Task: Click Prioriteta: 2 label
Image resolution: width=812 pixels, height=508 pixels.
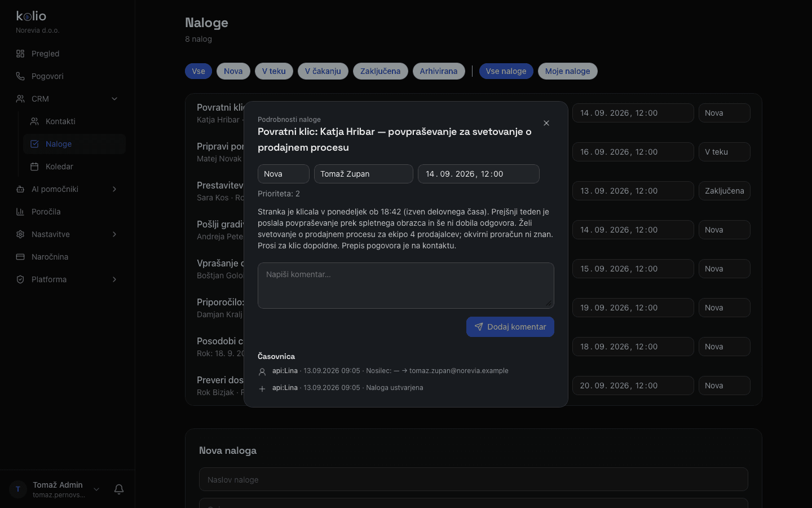Action: pos(279,194)
